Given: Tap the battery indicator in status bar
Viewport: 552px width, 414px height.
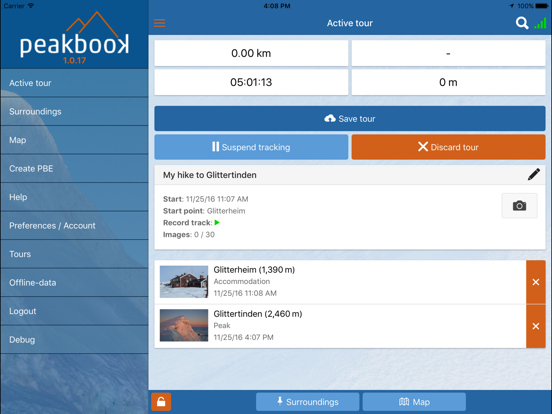Looking at the screenshot, I should coord(542,6).
